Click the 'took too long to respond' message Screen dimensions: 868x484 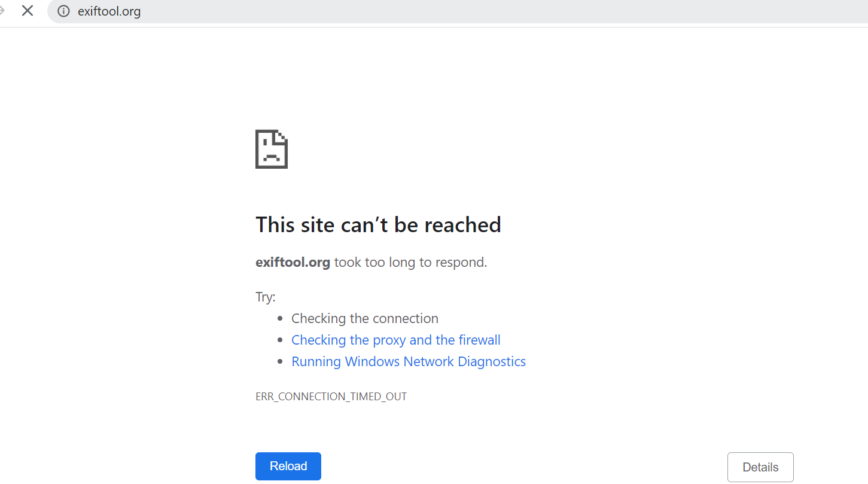coord(410,262)
